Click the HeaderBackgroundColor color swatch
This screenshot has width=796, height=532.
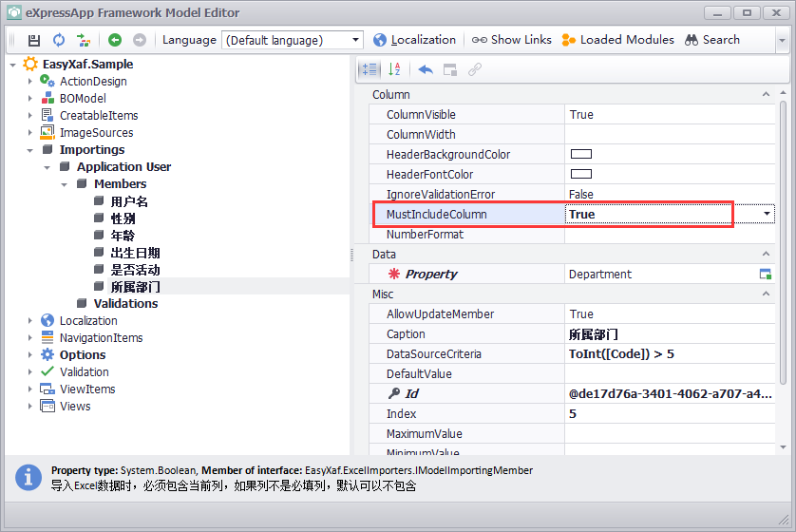[x=580, y=155]
